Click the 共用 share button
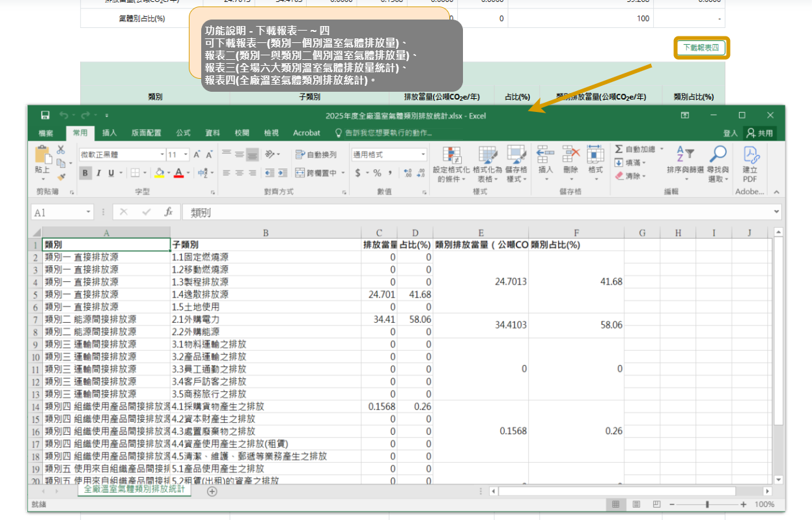812x520 pixels. click(760, 133)
